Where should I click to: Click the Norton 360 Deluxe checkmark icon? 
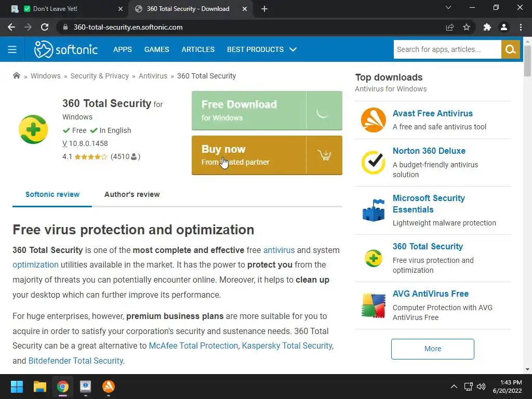[373, 163]
